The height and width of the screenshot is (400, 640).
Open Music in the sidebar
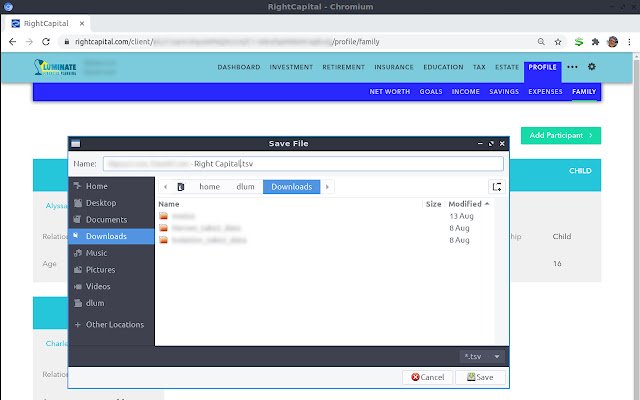pos(111,253)
